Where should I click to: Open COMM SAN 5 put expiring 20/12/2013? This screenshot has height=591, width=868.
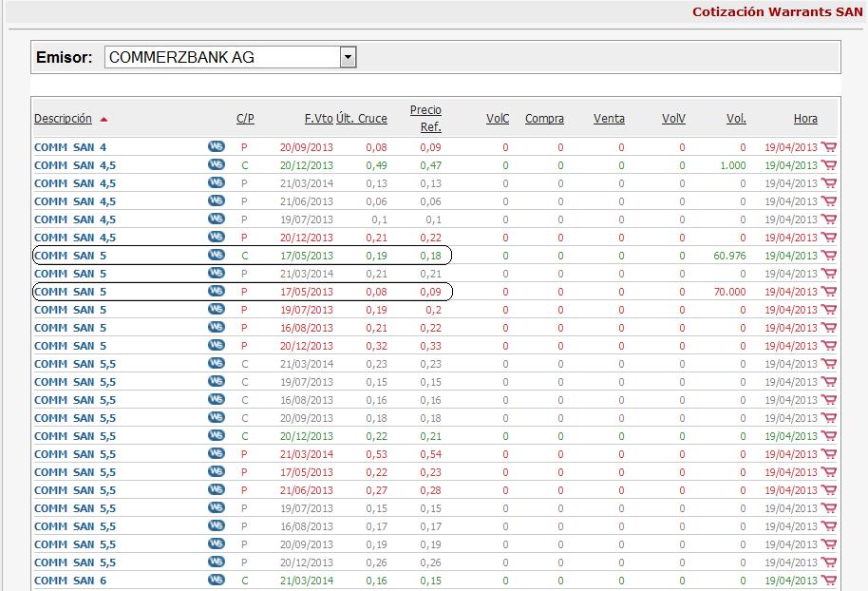(70, 346)
